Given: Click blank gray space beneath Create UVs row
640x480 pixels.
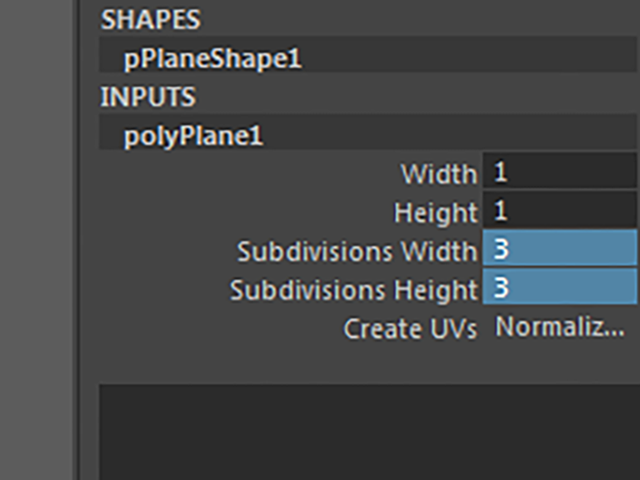Looking at the screenshot, I should coord(300,362).
